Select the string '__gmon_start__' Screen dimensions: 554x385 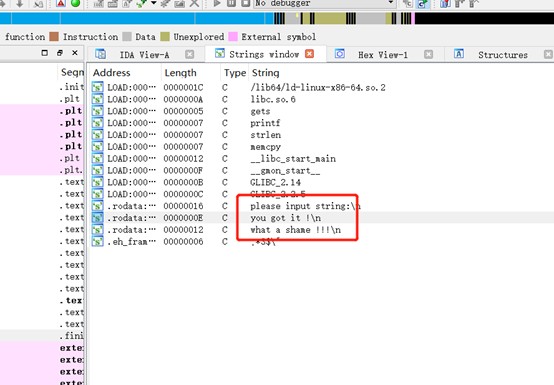285,171
